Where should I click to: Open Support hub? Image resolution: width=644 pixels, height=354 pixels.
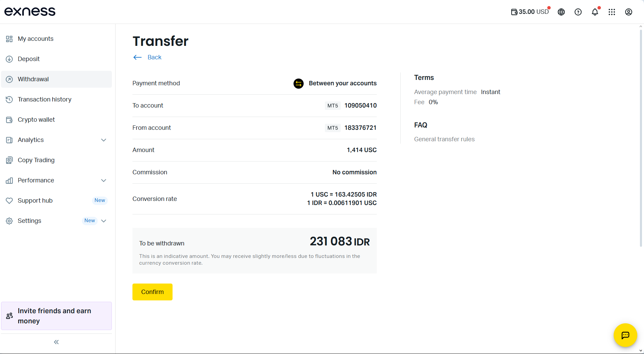(56, 201)
